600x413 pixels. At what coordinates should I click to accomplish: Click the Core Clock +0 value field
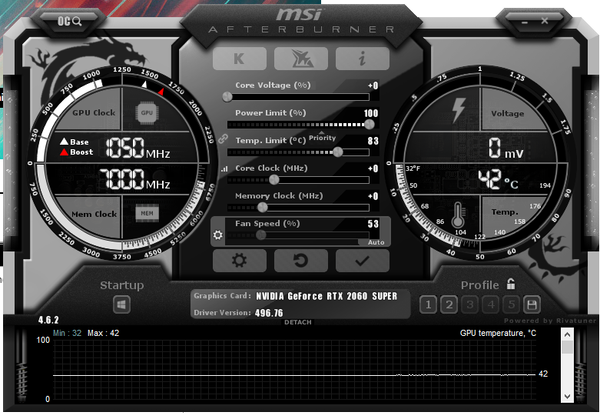tap(373, 168)
